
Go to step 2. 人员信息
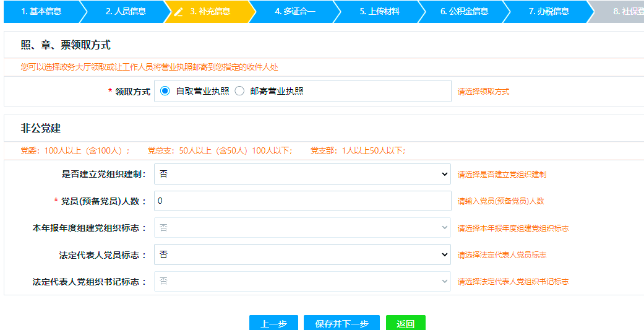point(126,11)
